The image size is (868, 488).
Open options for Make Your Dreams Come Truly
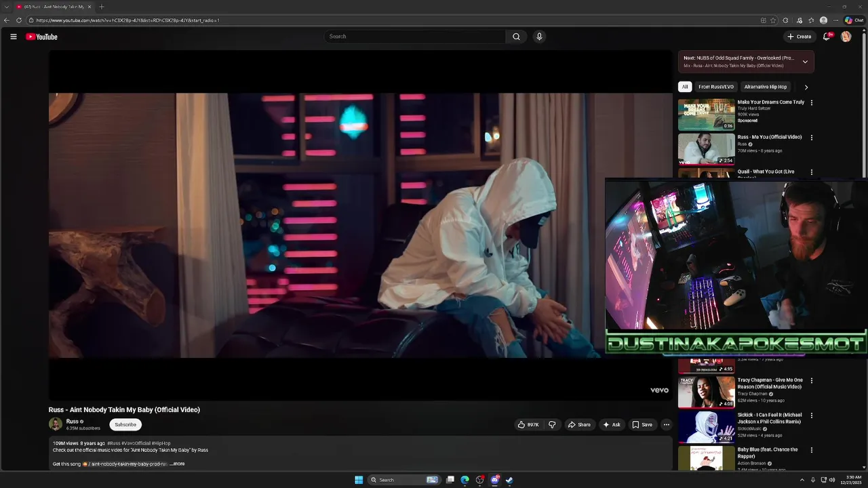(x=811, y=103)
